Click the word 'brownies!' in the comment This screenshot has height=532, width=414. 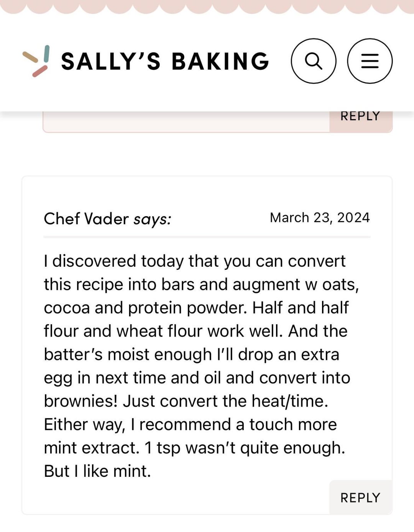pyautogui.click(x=81, y=401)
